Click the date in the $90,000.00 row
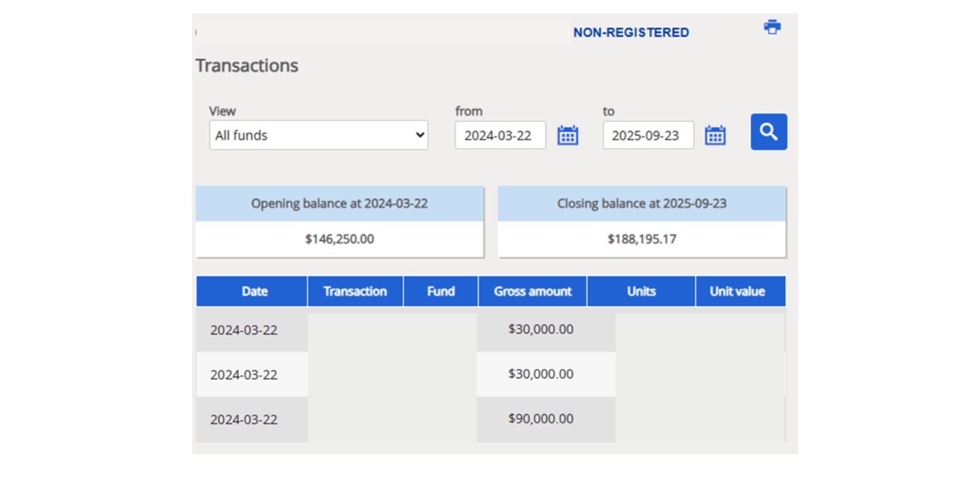This screenshot has height=487, width=980. point(244,420)
